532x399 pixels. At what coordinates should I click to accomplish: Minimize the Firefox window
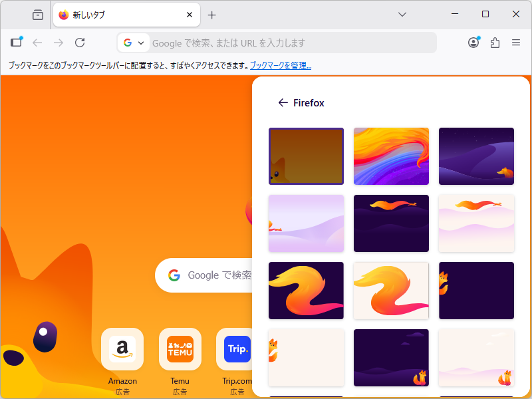(x=455, y=14)
